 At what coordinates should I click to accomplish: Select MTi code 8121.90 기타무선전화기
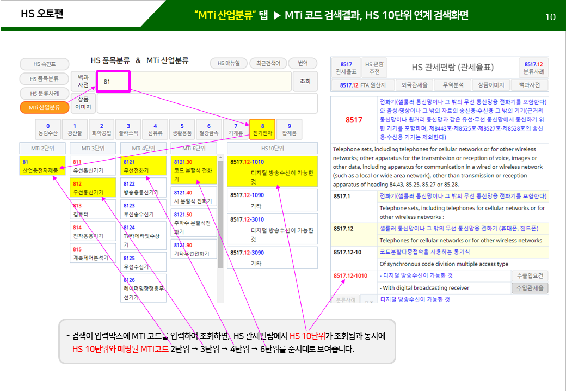(x=194, y=249)
